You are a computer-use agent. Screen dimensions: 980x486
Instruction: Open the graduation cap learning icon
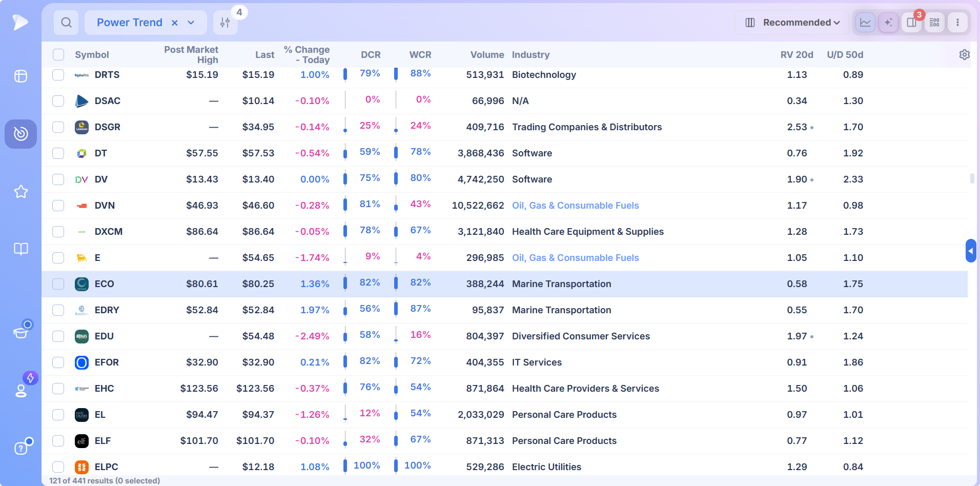pos(21,332)
